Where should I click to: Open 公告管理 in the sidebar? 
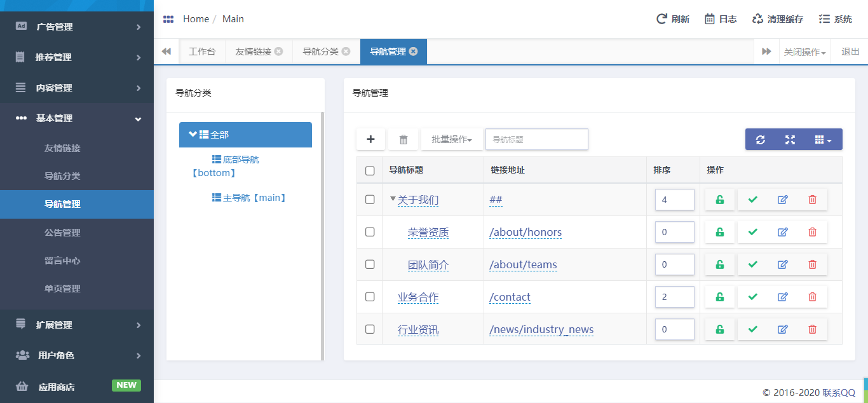[62, 233]
